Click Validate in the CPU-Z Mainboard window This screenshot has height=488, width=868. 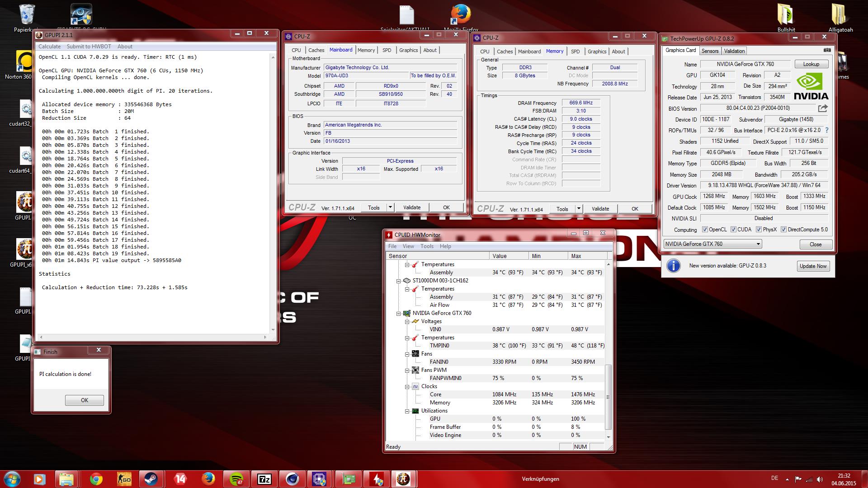[412, 207]
